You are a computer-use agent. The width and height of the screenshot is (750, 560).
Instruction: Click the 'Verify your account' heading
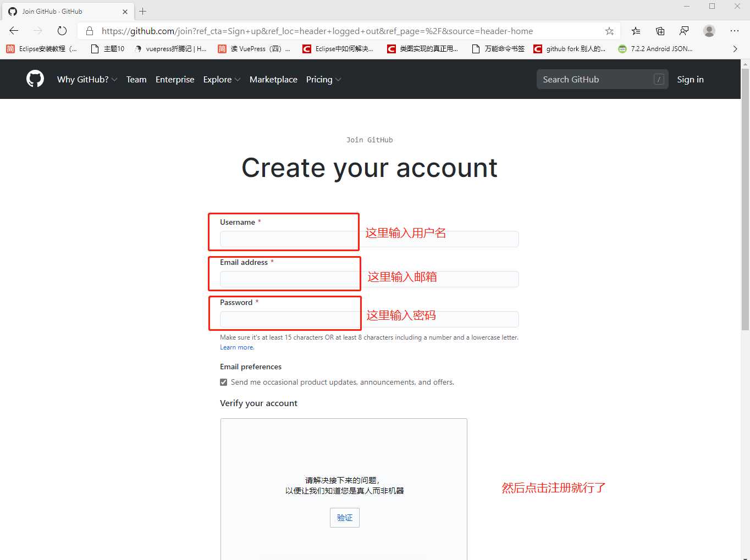258,403
